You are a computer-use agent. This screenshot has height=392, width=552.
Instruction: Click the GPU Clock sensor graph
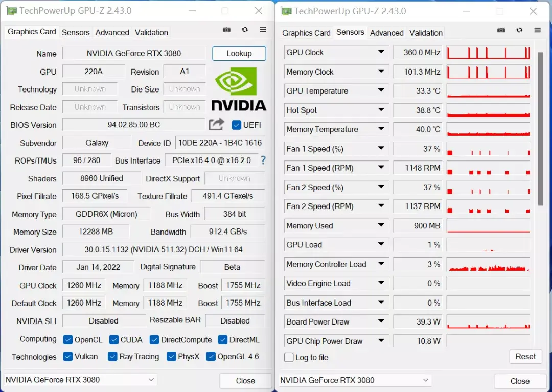tap(488, 52)
